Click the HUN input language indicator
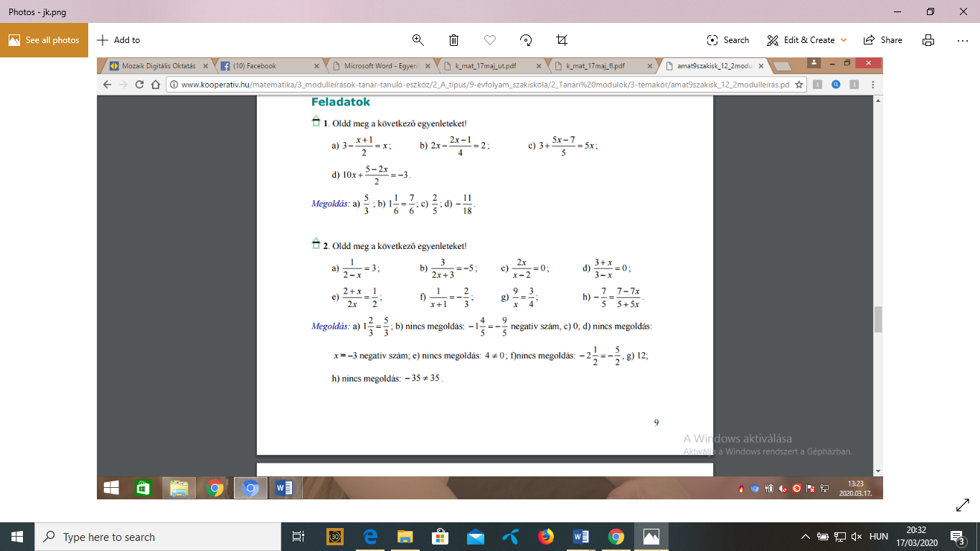 pyautogui.click(x=878, y=537)
